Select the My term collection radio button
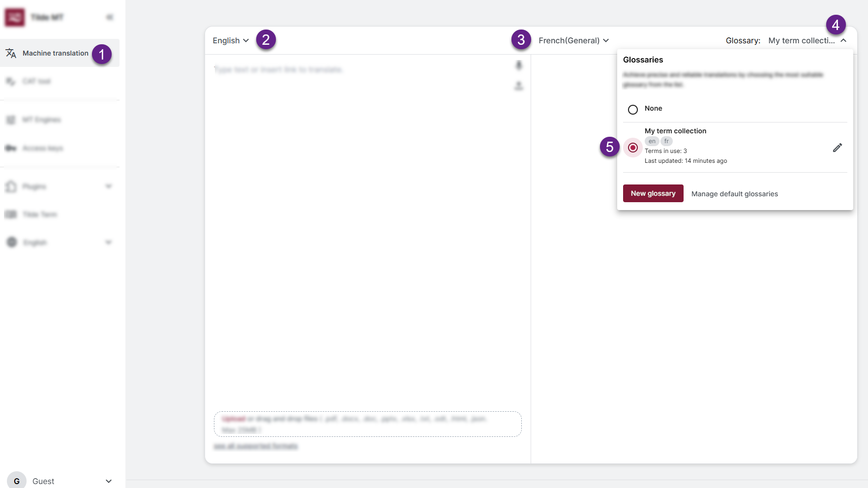 pos(633,148)
